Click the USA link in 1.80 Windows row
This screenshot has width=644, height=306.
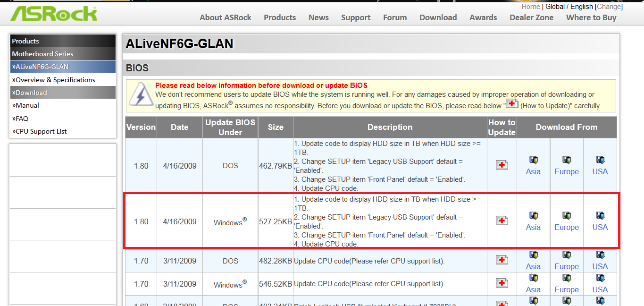tap(600, 227)
